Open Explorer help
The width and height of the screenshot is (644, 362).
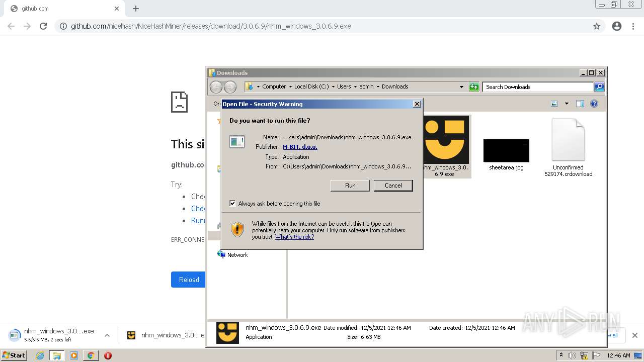click(x=594, y=104)
